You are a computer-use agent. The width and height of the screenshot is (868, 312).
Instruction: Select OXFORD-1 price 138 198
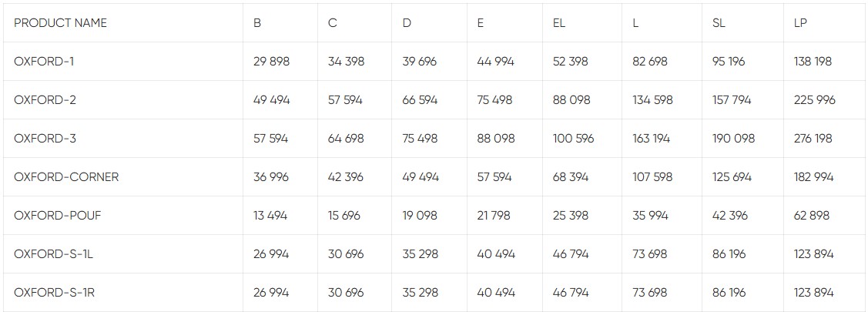[x=813, y=62]
